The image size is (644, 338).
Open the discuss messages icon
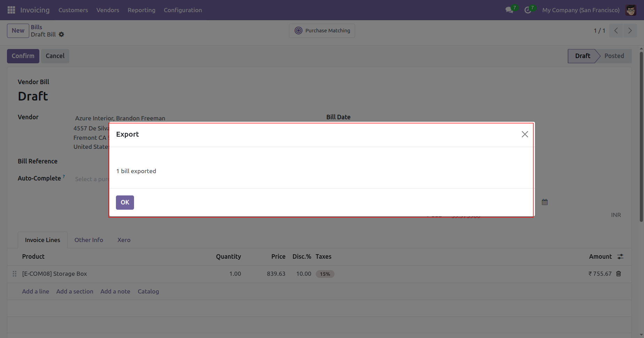(x=510, y=10)
